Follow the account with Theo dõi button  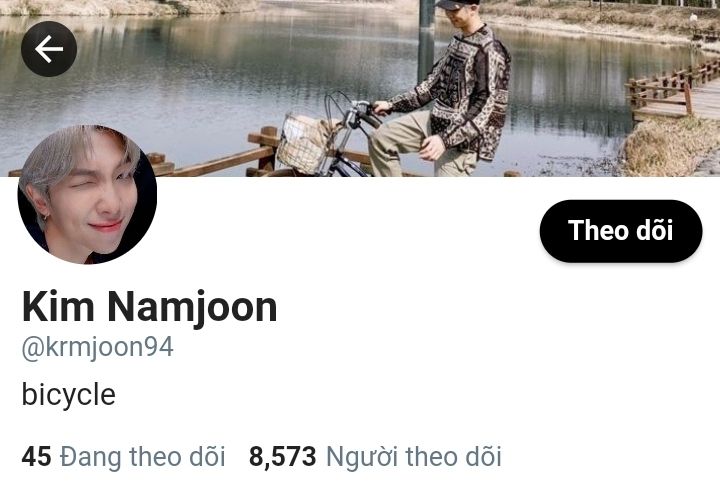click(x=621, y=231)
